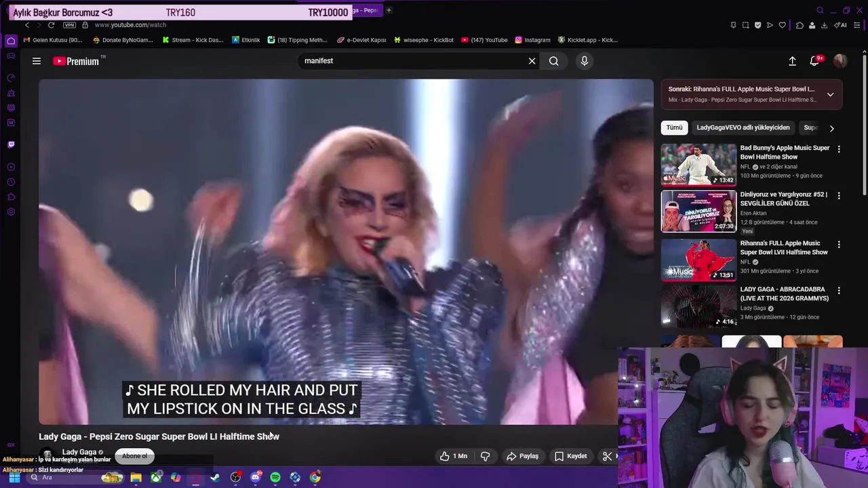The width and height of the screenshot is (868, 488).
Task: Pause the Lady Gaga video player
Action: [x=346, y=251]
